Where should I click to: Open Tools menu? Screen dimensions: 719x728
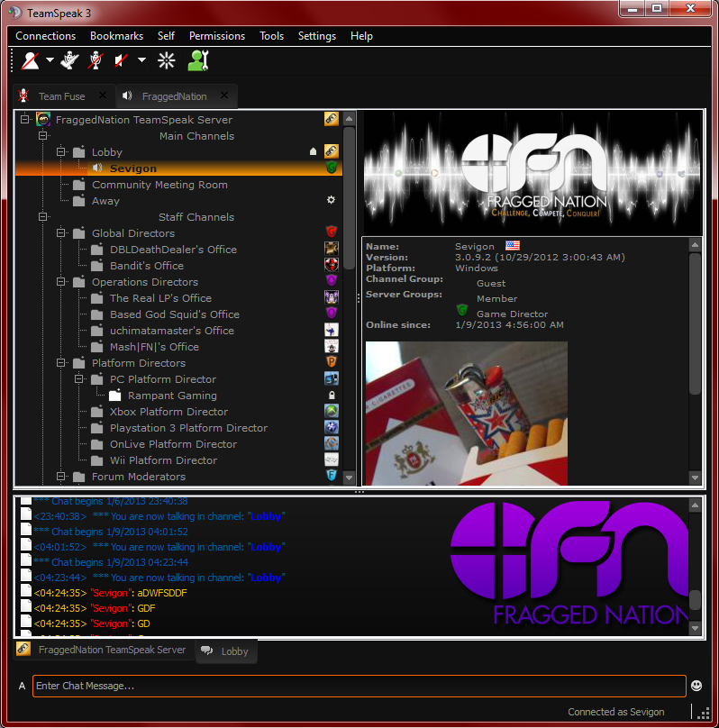pyautogui.click(x=271, y=36)
